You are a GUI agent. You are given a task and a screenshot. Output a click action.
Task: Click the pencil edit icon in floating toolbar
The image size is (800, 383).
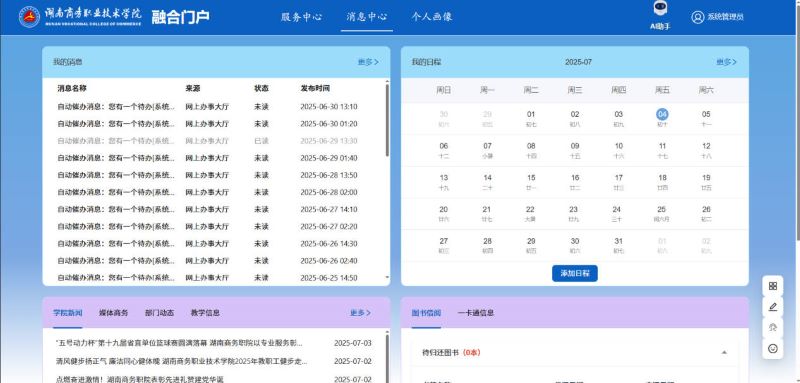772,307
